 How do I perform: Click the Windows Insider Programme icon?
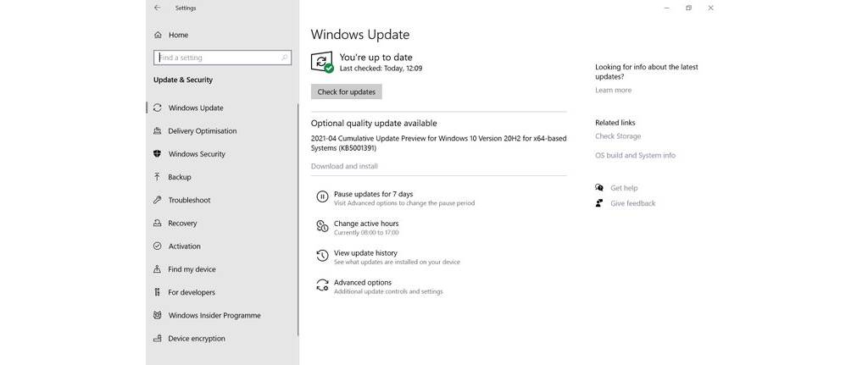pyautogui.click(x=157, y=315)
